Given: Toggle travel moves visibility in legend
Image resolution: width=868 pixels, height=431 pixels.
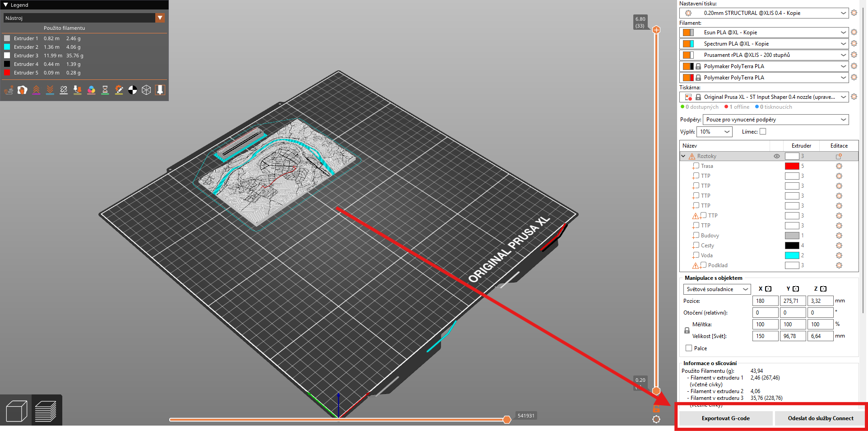Looking at the screenshot, I should [x=9, y=90].
